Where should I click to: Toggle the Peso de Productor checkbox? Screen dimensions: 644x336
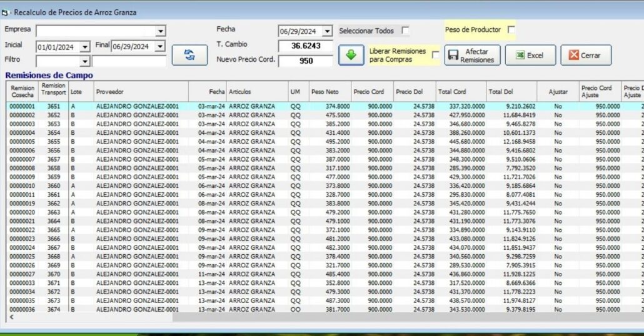tap(511, 29)
